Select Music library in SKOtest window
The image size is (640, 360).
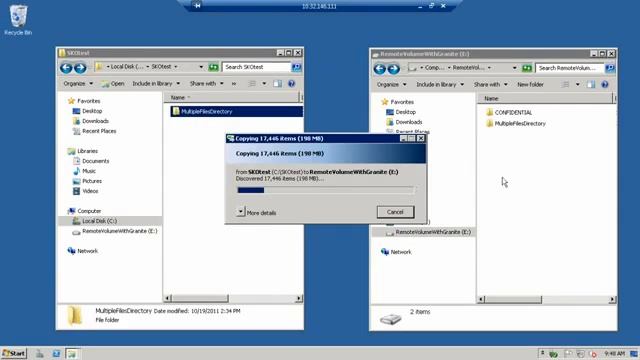[x=84, y=171]
